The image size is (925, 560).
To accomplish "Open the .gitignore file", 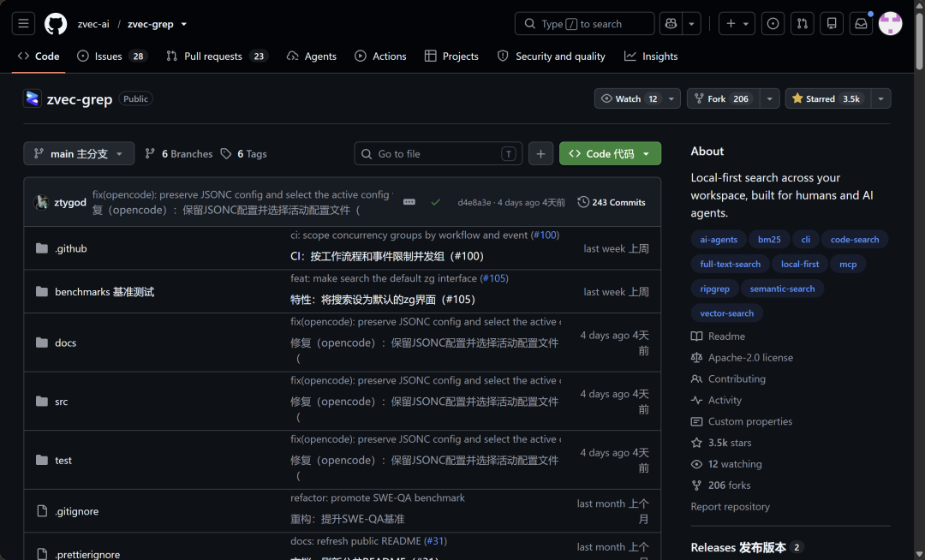I will point(77,511).
